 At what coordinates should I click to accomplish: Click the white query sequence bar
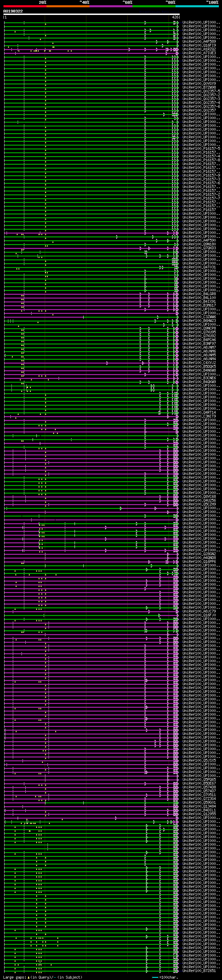pyautogui.click(x=92, y=15)
